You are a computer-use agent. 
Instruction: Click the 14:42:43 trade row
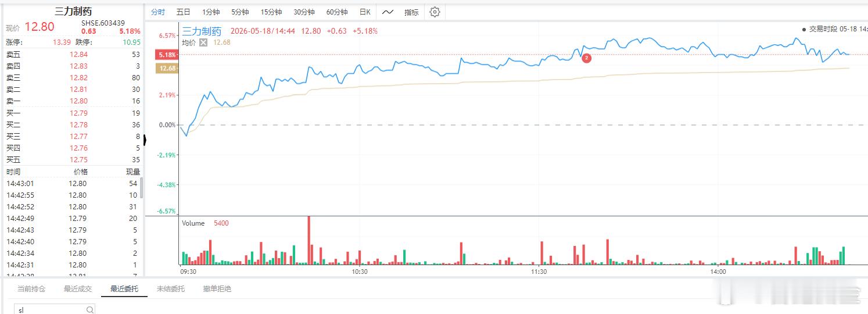72,230
